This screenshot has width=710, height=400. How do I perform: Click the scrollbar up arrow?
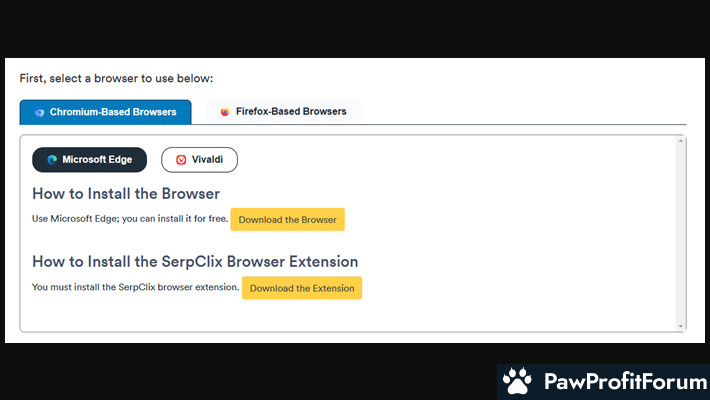click(681, 141)
